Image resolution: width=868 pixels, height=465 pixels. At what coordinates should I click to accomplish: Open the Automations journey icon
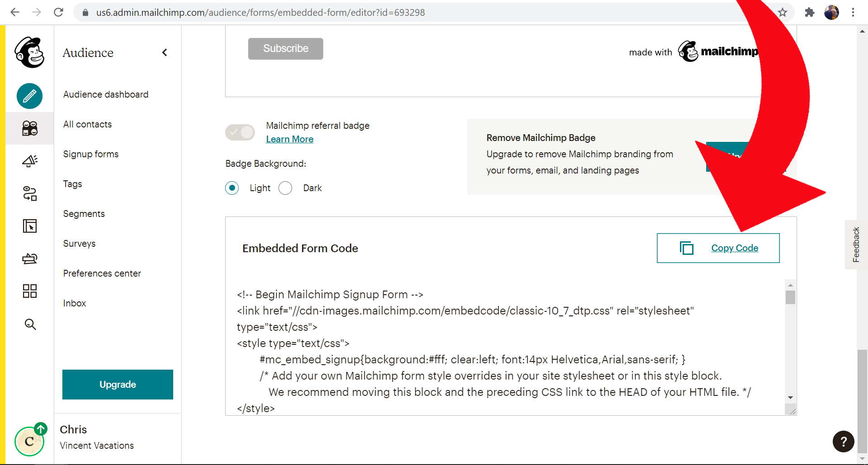(30, 193)
